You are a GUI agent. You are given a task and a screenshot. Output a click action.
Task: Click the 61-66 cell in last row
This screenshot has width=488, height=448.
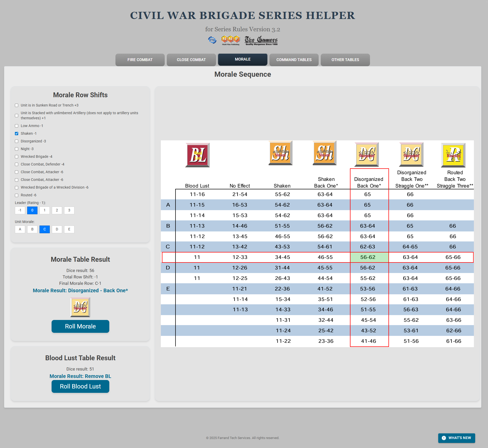(454, 341)
